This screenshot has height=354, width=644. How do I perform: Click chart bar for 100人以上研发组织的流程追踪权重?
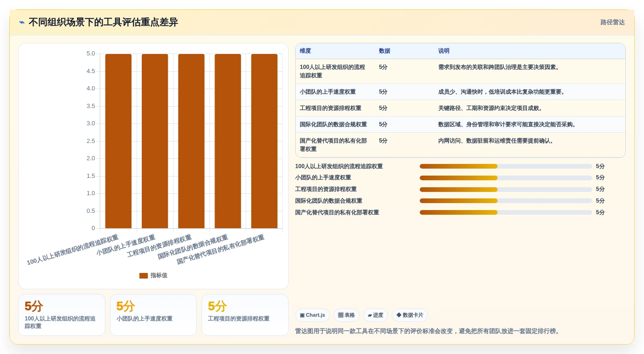pyautogui.click(x=118, y=141)
